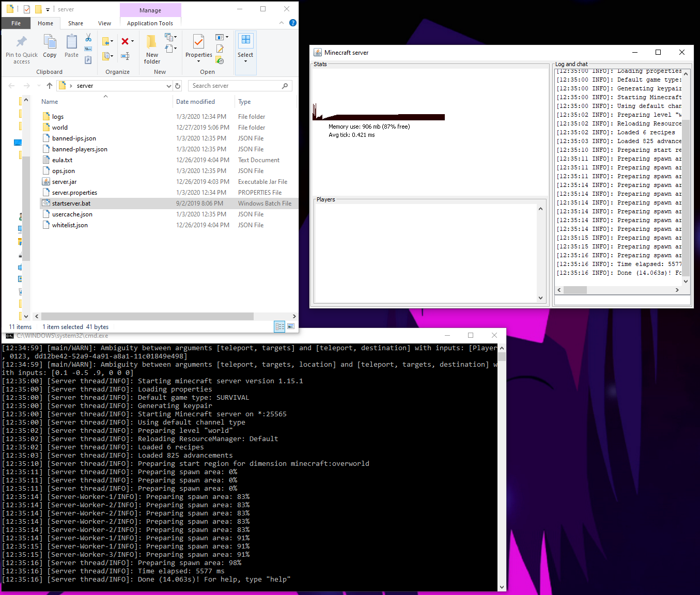Click the Copy to folder icon
700x595 pixels.
click(x=106, y=56)
